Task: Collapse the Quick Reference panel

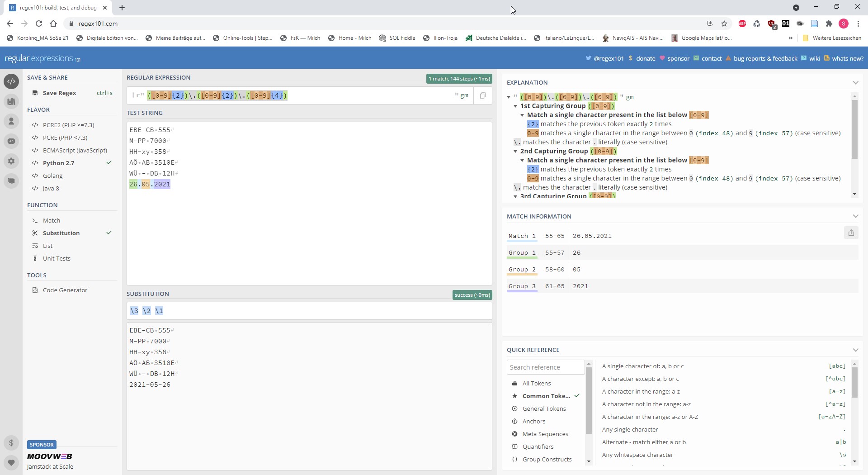Action: click(855, 350)
